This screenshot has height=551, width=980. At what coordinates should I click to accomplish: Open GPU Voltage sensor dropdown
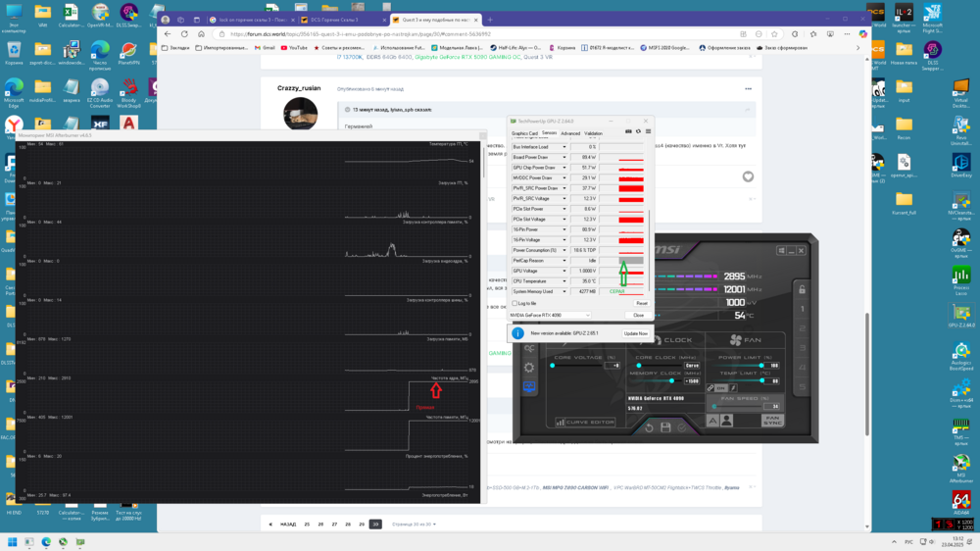click(x=563, y=271)
